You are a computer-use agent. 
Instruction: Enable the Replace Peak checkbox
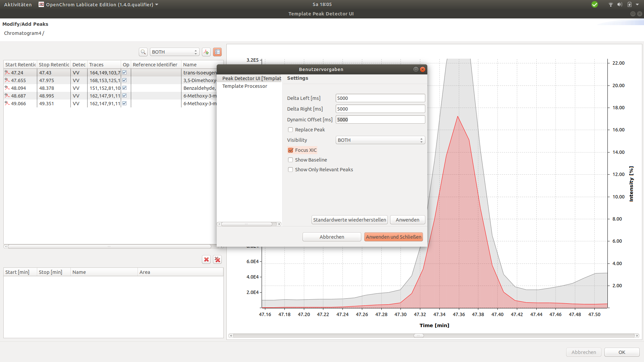pyautogui.click(x=290, y=130)
